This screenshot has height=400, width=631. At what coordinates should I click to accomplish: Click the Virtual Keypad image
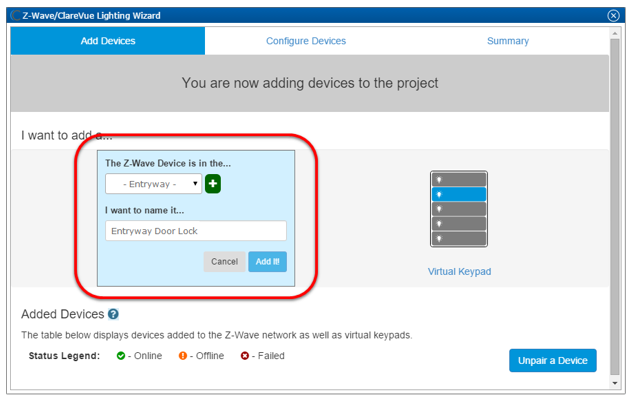point(459,209)
